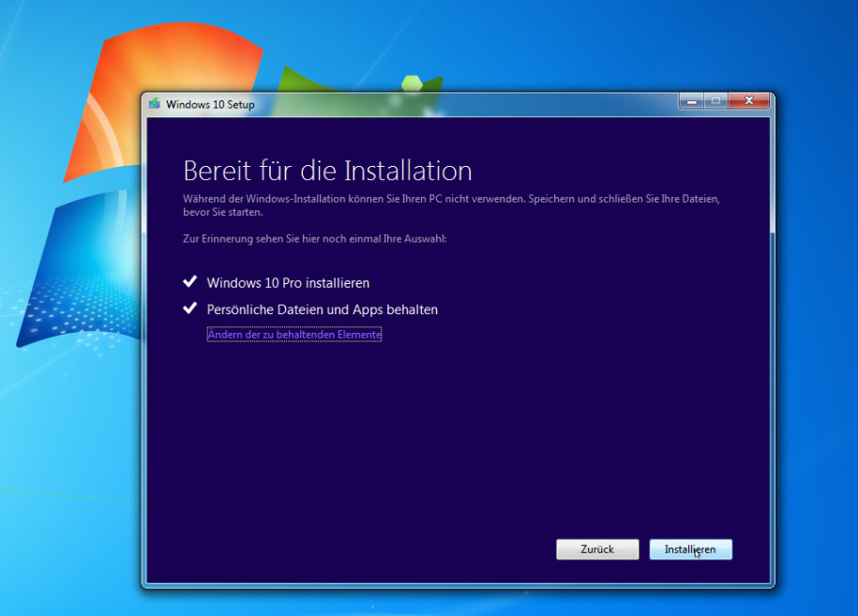Click the Installieren button

click(x=690, y=549)
